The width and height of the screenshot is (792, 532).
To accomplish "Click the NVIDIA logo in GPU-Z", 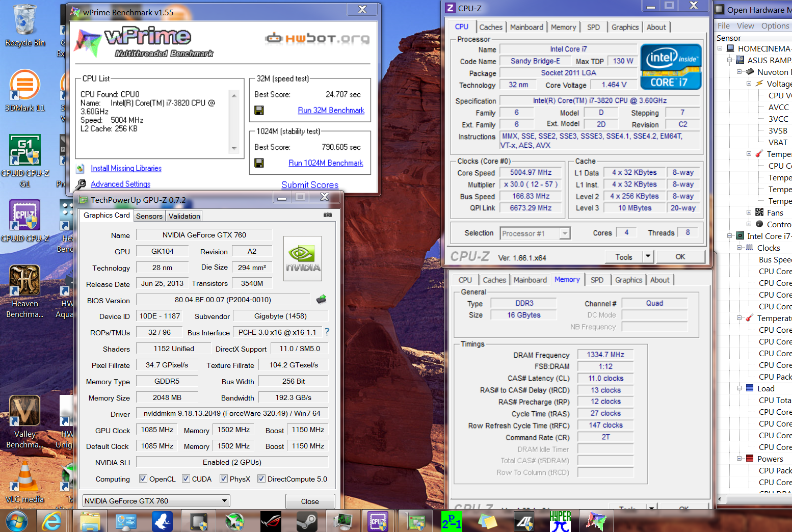I will click(303, 258).
